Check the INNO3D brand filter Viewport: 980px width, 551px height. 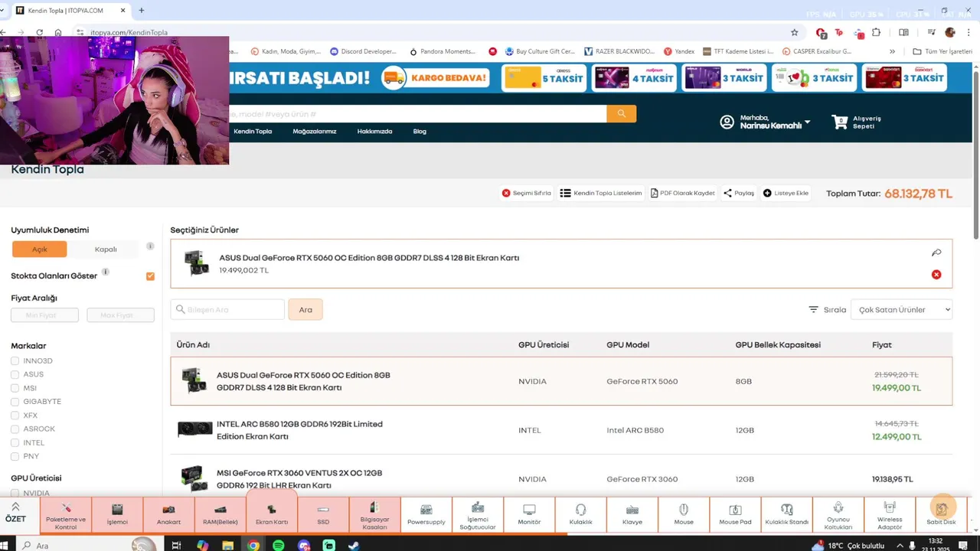click(x=15, y=361)
